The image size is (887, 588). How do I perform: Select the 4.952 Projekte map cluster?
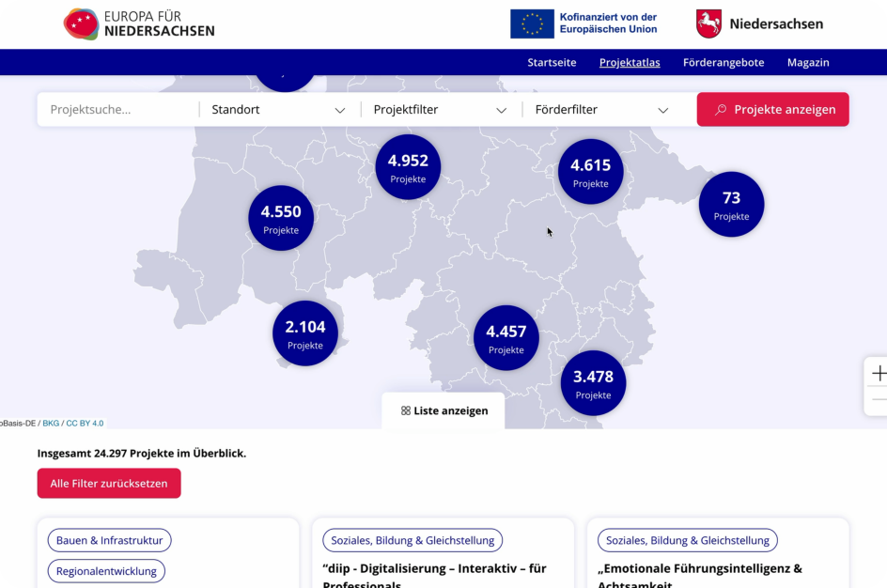tap(408, 167)
